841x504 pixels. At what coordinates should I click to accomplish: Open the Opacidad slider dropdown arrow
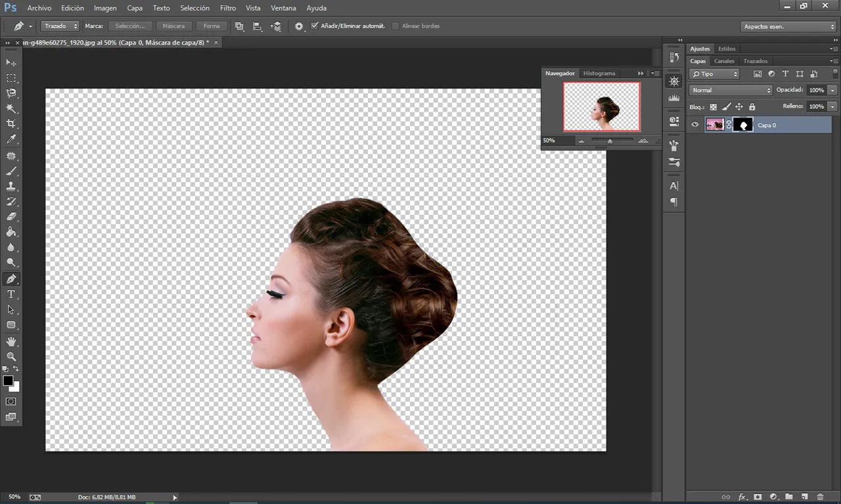pyautogui.click(x=832, y=90)
